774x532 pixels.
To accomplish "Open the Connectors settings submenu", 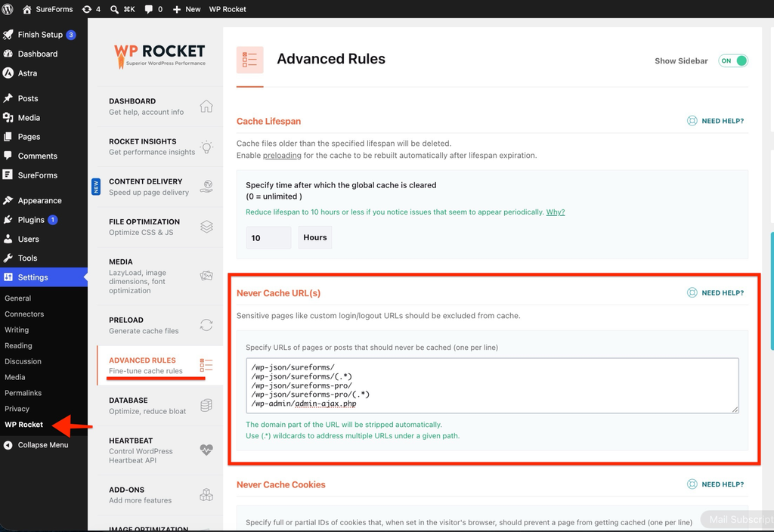I will point(24,314).
